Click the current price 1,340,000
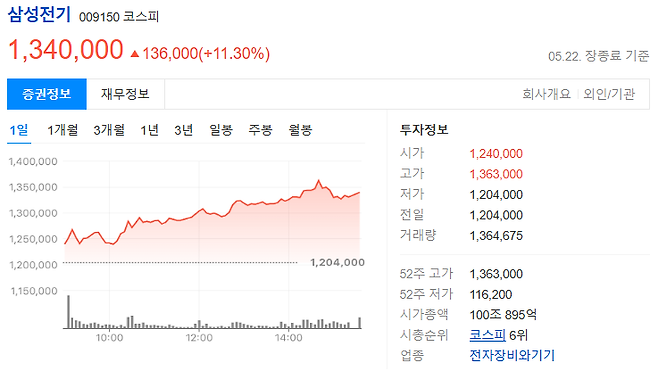This screenshot has width=658, height=371. (x=66, y=50)
